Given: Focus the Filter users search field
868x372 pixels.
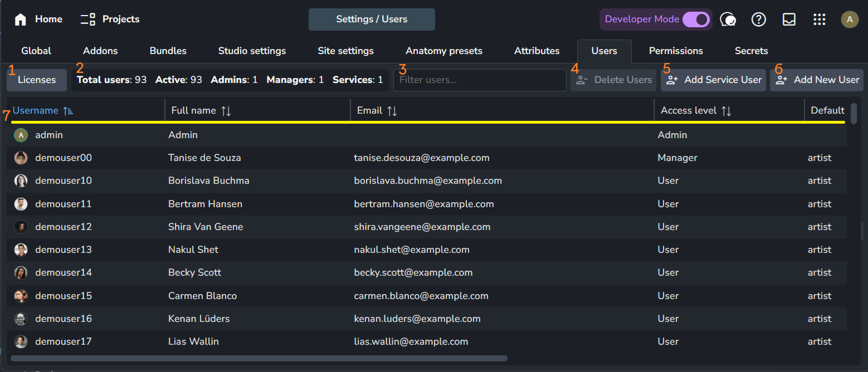Looking at the screenshot, I should 479,80.
